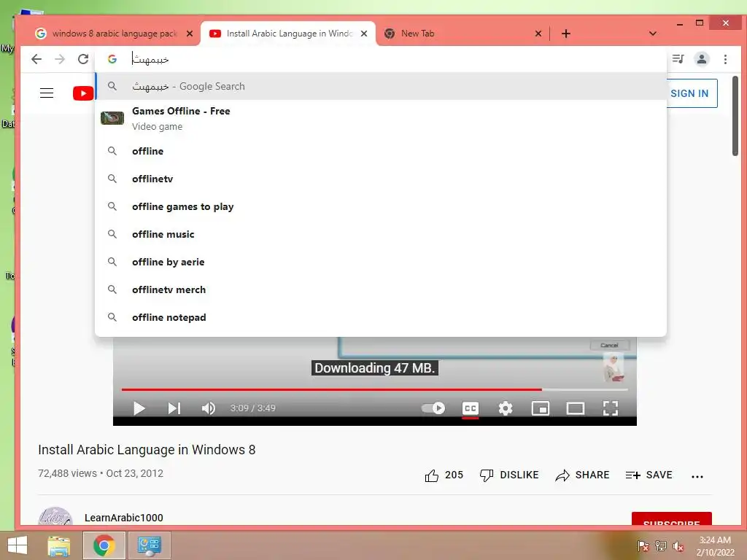The image size is (747, 560).
Task: Click the YouTube logo
Action: (83, 93)
